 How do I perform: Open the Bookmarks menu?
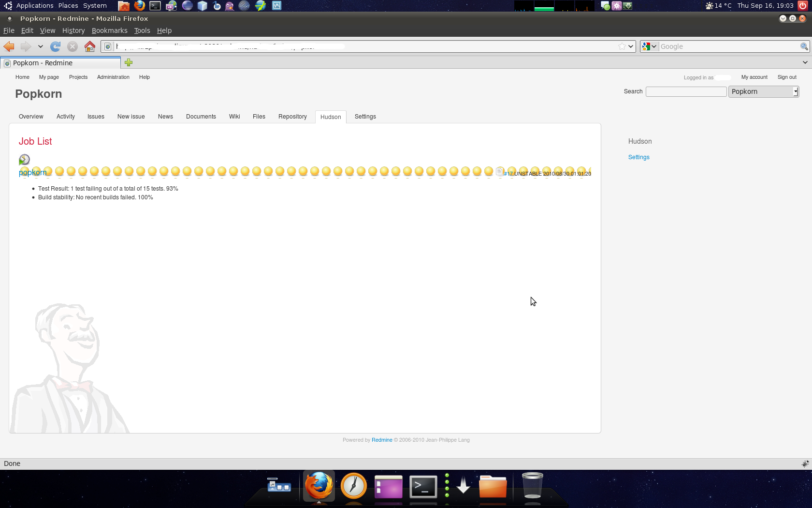[x=110, y=30]
